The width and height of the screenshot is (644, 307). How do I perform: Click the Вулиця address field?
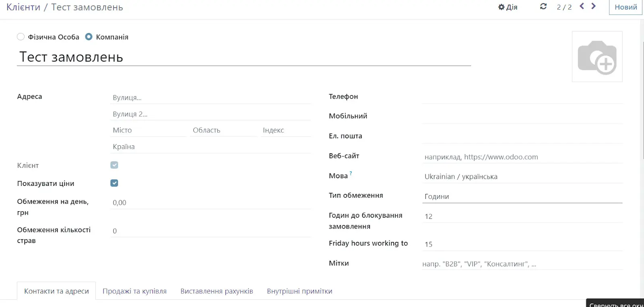[210, 98]
